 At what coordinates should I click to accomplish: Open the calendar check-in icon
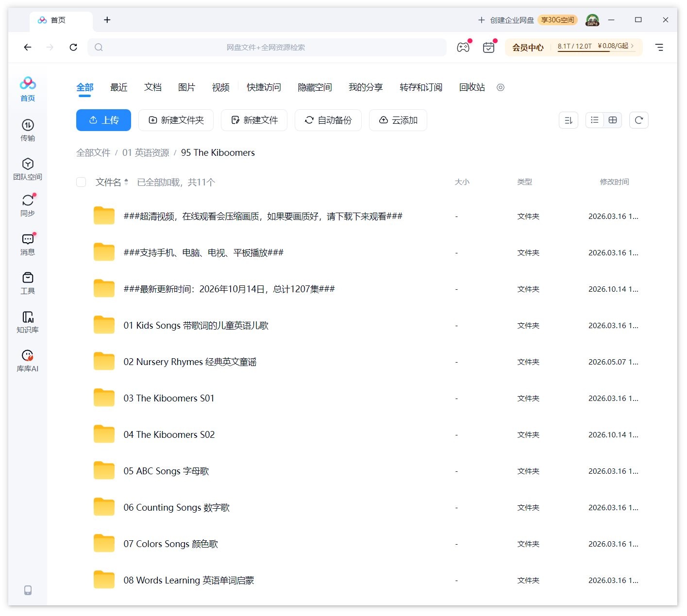point(488,47)
